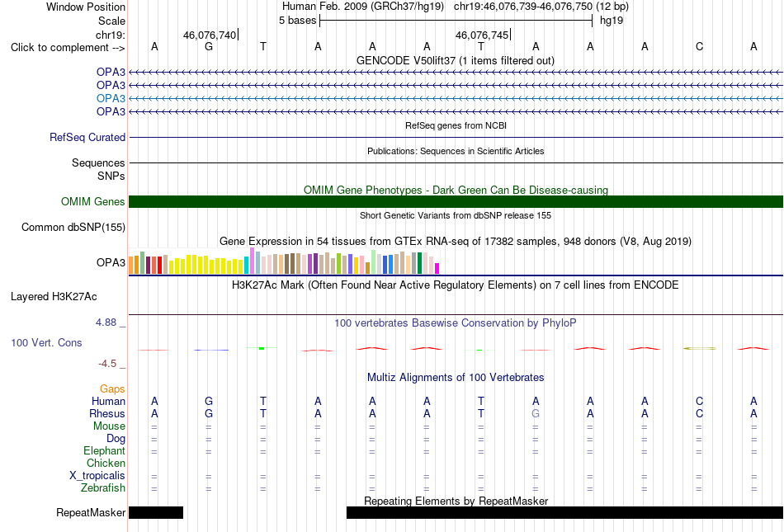Click the -4.5 lower conservation scale value

tap(107, 364)
